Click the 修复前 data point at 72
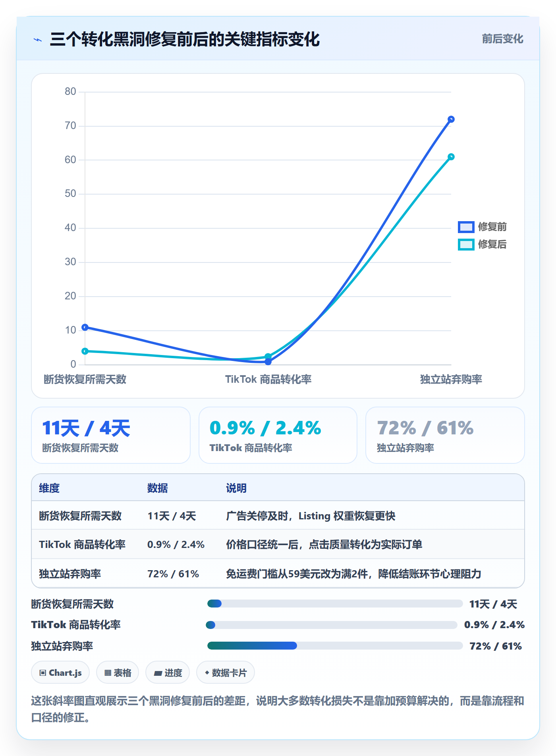Image resolution: width=556 pixels, height=756 pixels. tap(451, 119)
